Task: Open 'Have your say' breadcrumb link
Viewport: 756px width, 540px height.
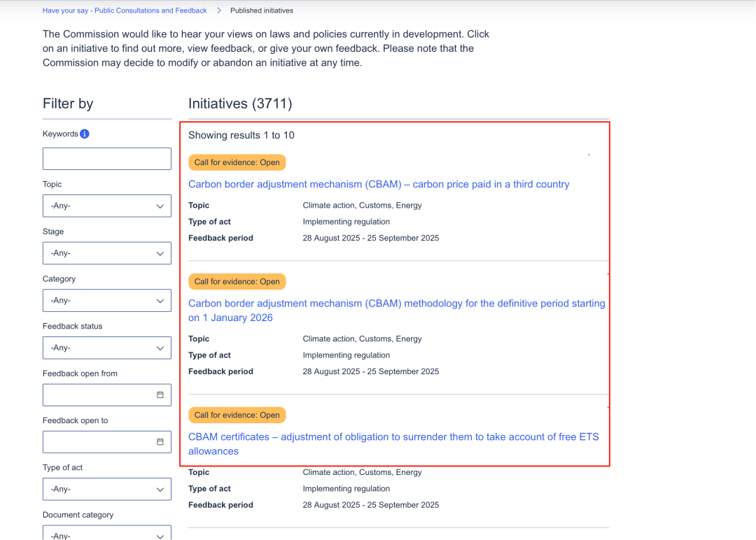Action: tap(125, 10)
